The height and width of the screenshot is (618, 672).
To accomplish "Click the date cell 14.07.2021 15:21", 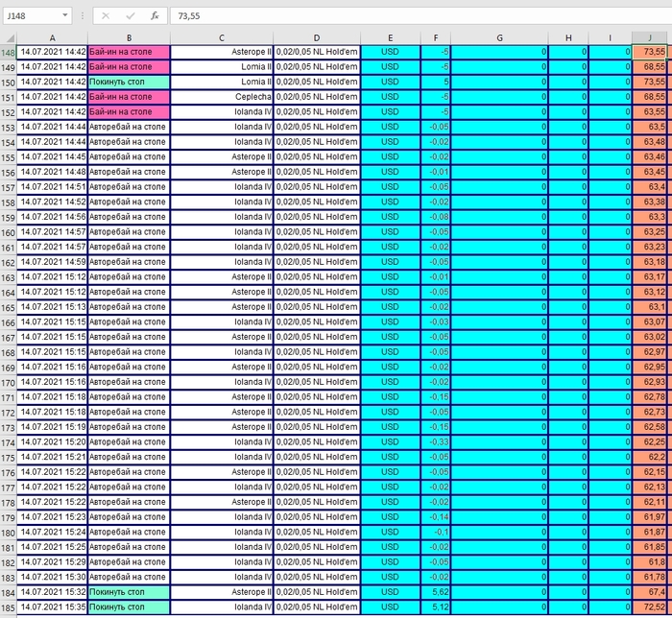I will coord(52,457).
